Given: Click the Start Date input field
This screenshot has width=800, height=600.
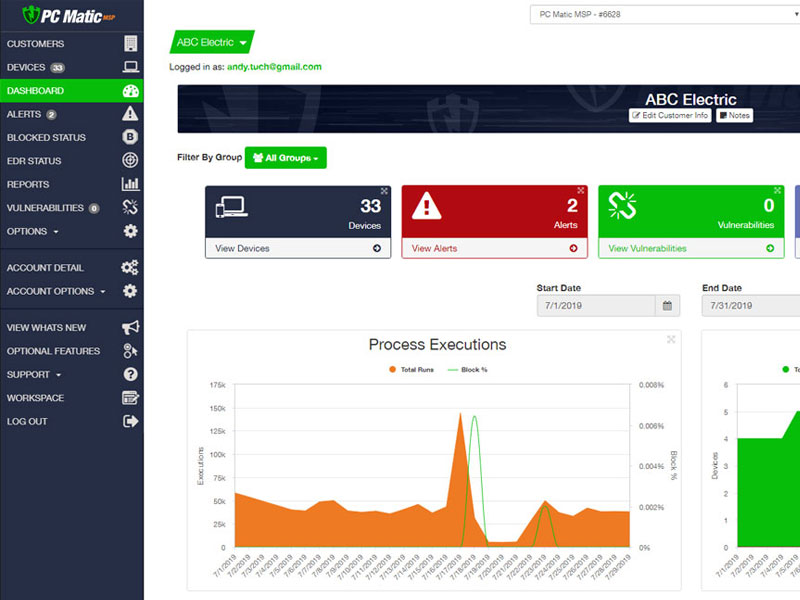Looking at the screenshot, I should point(596,306).
